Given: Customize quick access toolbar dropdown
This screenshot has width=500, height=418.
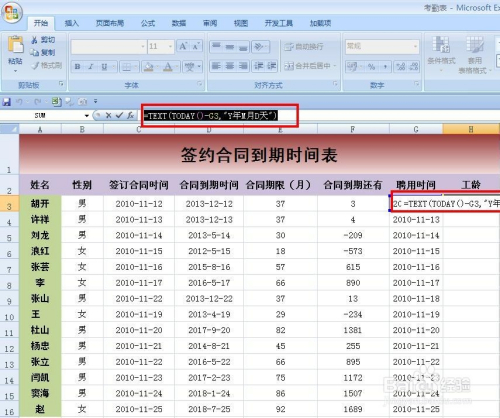Looking at the screenshot, I should pyautogui.click(x=96, y=101).
